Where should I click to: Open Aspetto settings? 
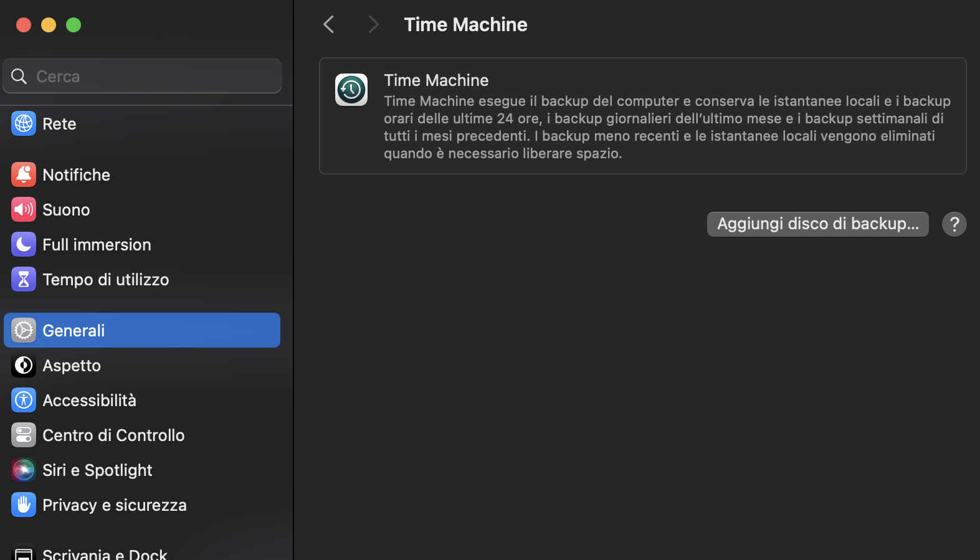[142, 365]
